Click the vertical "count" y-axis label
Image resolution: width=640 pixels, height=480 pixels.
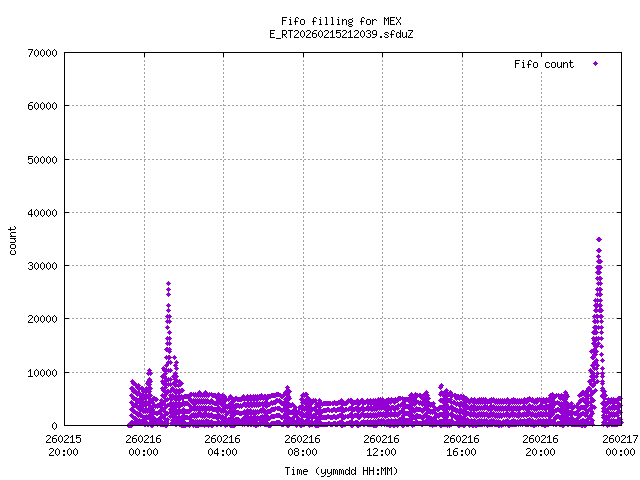pyautogui.click(x=13, y=240)
